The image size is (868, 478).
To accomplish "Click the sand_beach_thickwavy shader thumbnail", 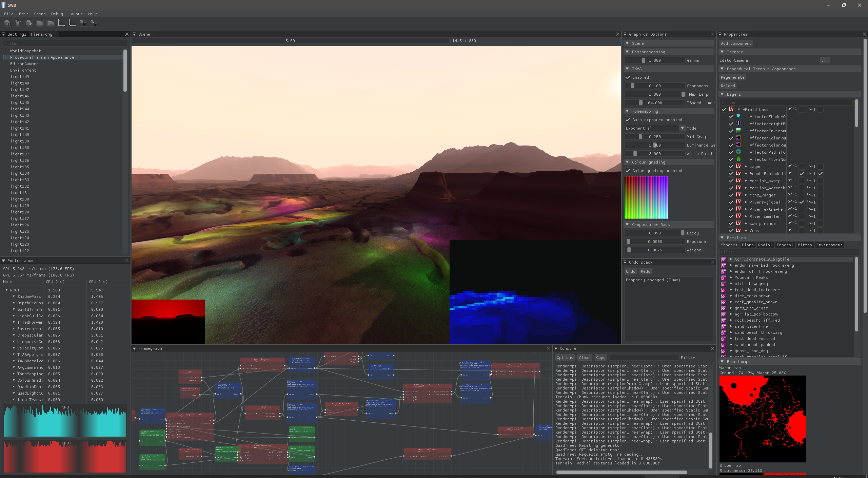I will coord(725,332).
